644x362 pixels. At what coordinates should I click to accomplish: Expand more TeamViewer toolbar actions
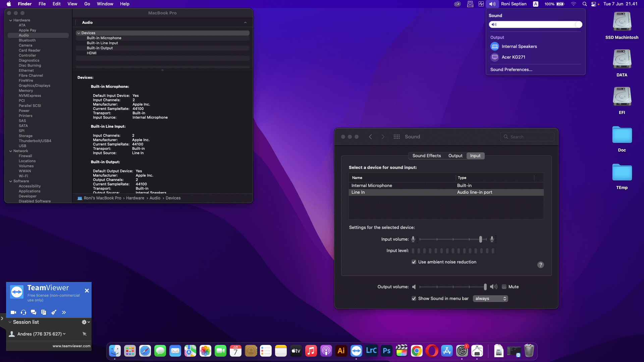(x=64, y=312)
